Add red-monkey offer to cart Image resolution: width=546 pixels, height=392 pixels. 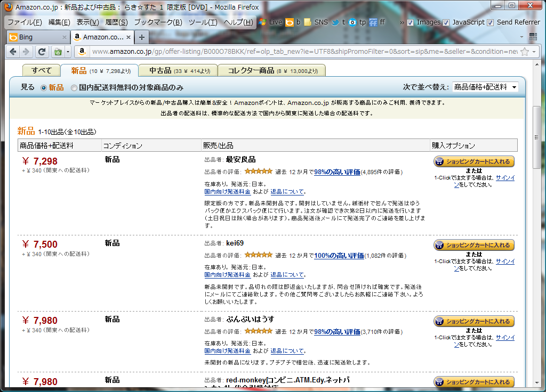pos(474,381)
